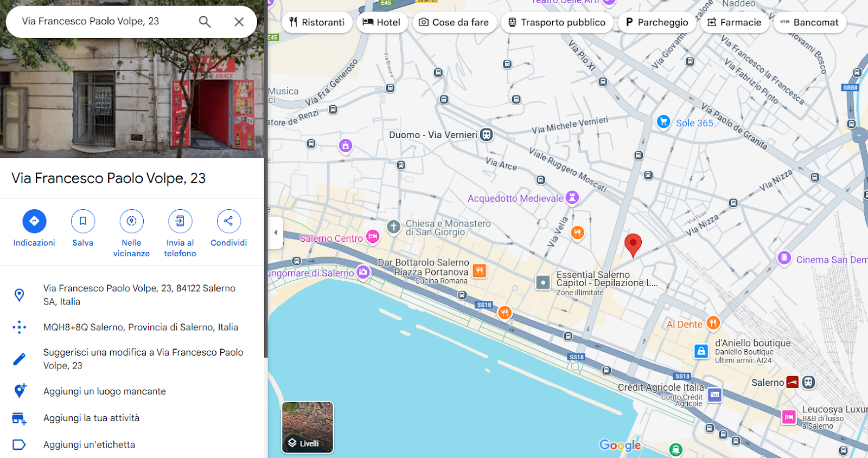Select the Bancomat chip
This screenshot has width=868, height=458.
810,22
